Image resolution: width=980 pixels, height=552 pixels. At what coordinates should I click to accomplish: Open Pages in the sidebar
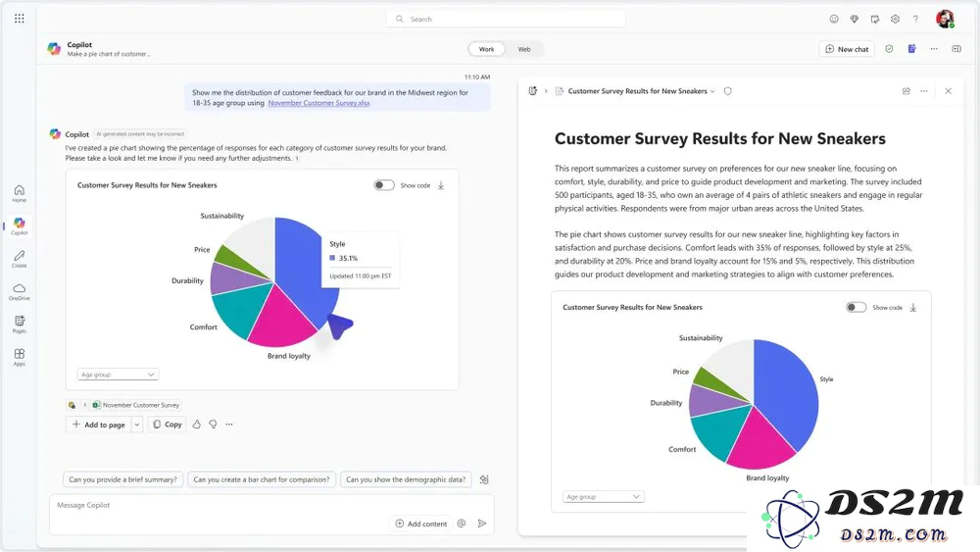[20, 324]
